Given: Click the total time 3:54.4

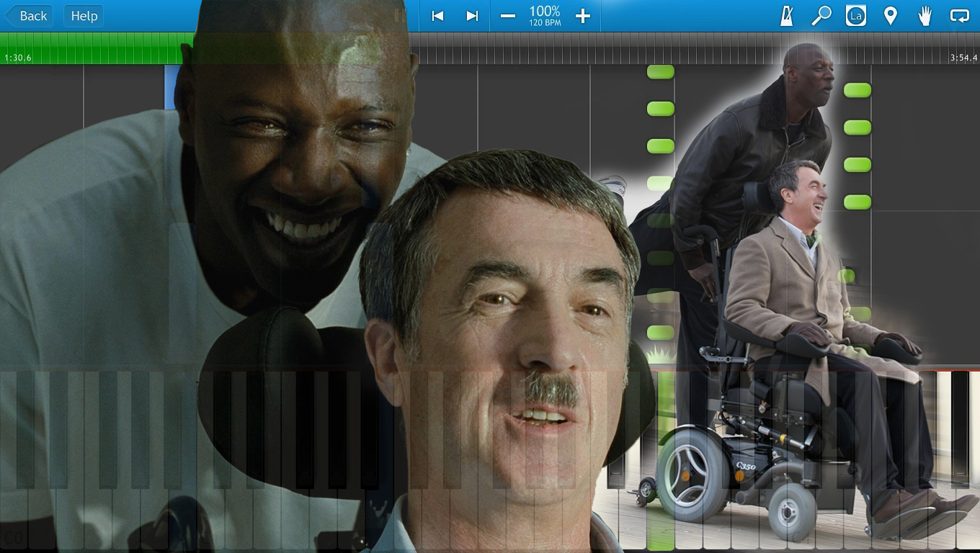Looking at the screenshot, I should pos(963,58).
